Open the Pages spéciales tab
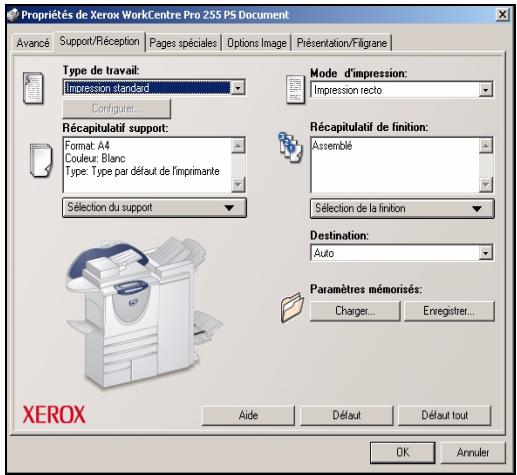 [x=183, y=43]
